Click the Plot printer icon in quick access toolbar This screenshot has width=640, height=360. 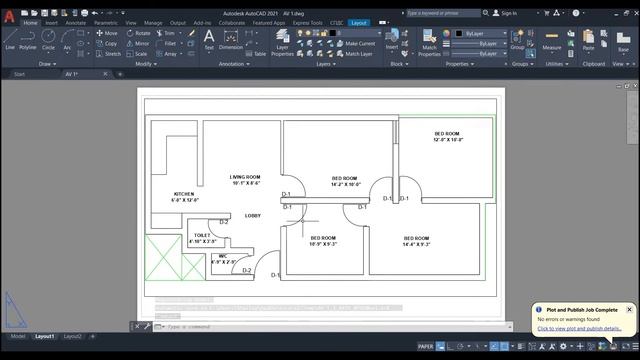(84, 13)
